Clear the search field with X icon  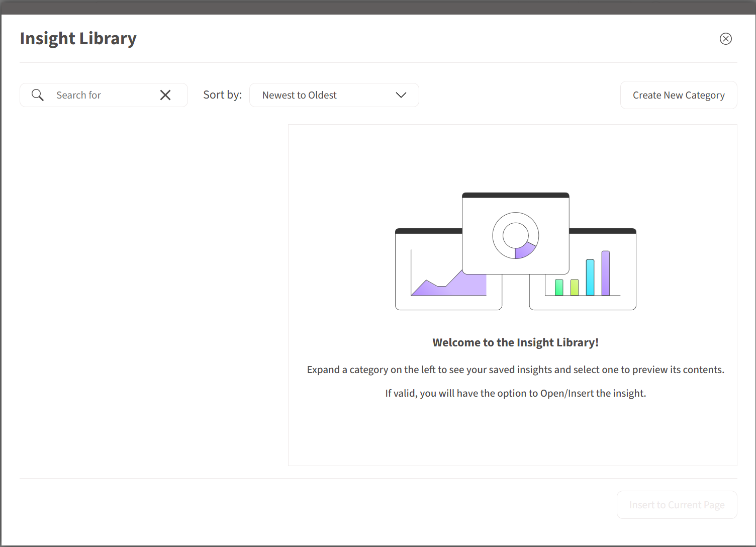click(165, 95)
